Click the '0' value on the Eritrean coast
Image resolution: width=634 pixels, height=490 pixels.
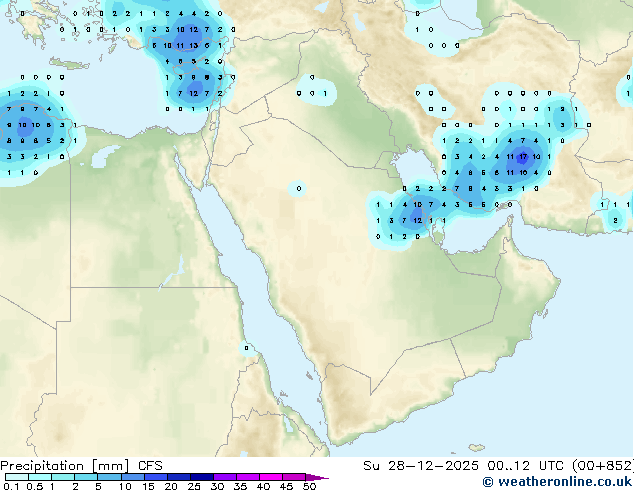click(247, 348)
